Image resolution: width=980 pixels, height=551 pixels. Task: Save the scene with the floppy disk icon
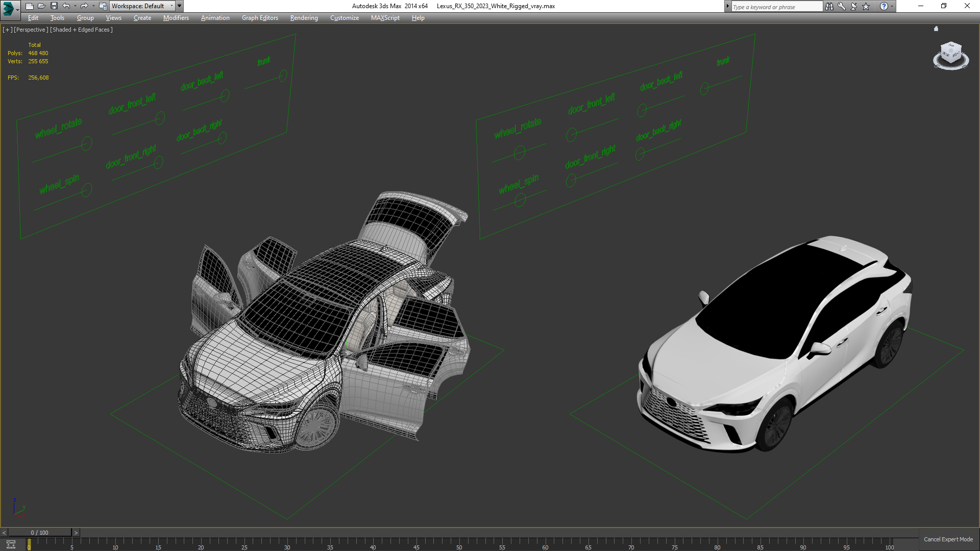point(54,6)
